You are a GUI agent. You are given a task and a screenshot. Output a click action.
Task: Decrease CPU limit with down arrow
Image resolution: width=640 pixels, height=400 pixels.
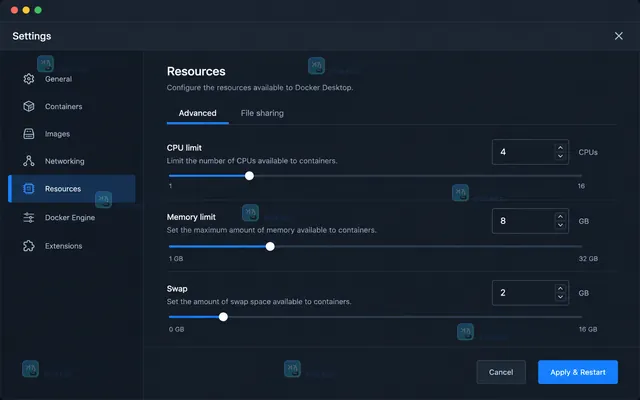click(560, 156)
